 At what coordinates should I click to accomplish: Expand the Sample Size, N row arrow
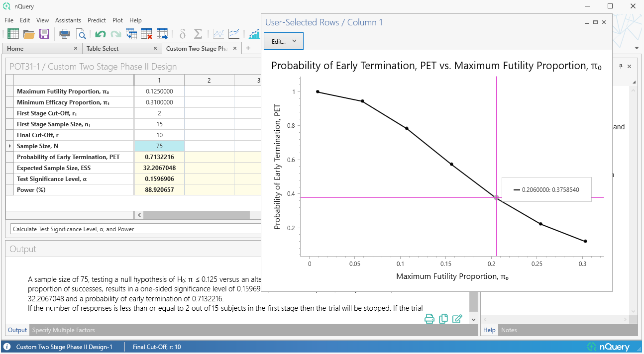pyautogui.click(x=10, y=146)
